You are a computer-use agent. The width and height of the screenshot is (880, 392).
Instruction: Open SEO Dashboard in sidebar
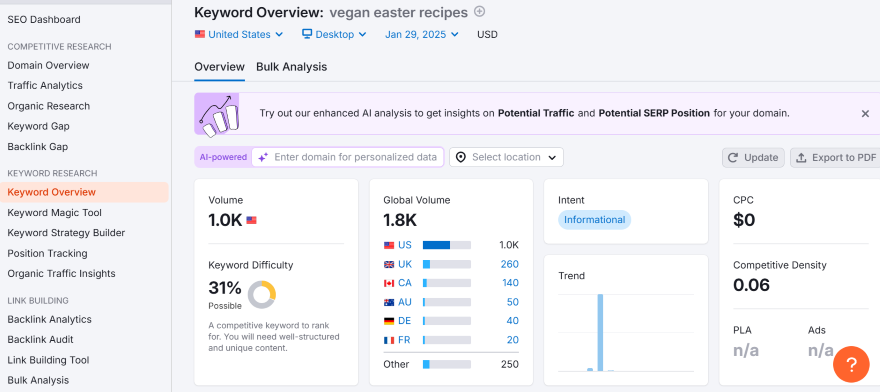[44, 20]
